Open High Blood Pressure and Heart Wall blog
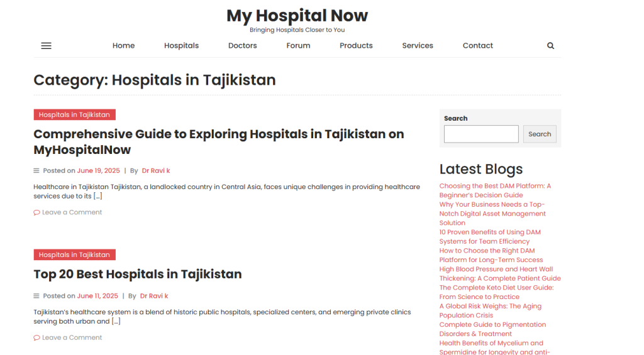Image resolution: width=644 pixels, height=355 pixels. tap(500, 274)
